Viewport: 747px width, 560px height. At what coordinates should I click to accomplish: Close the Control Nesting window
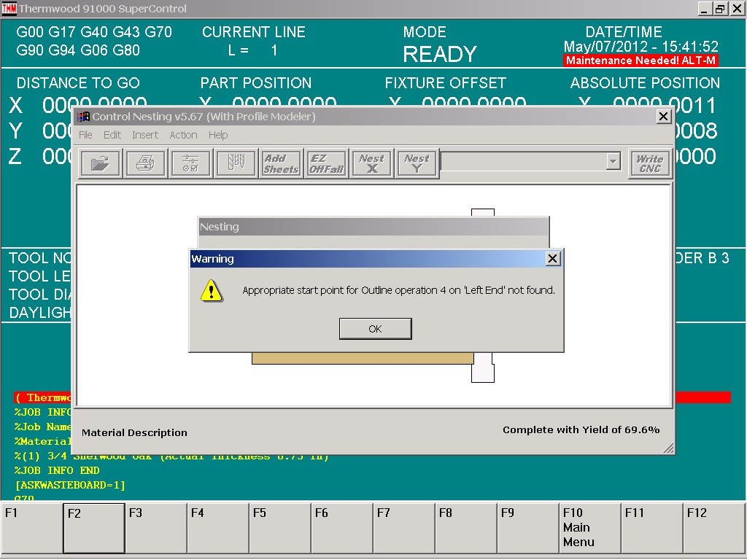(x=663, y=117)
